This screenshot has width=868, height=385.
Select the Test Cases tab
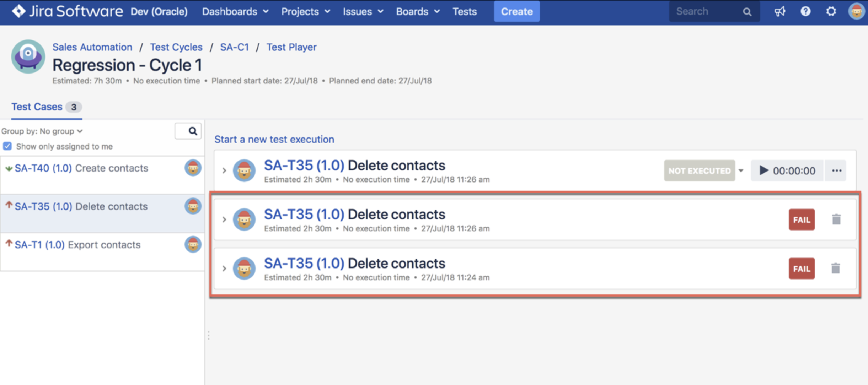(37, 107)
